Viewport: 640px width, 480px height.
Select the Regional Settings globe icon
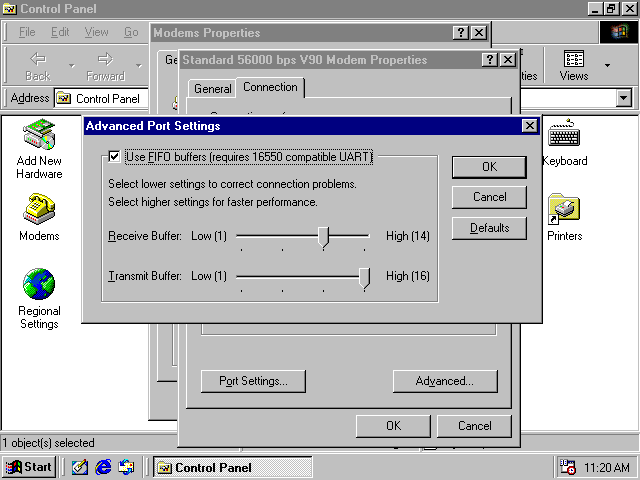pyautogui.click(x=39, y=284)
